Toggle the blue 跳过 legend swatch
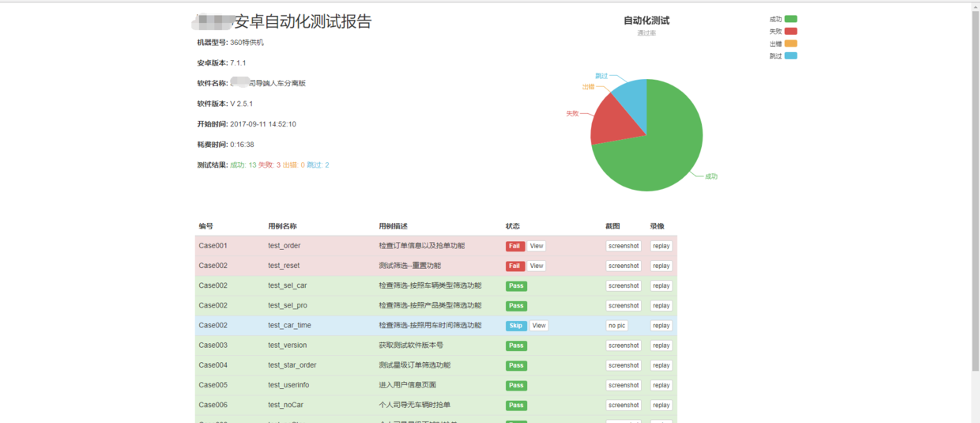Viewport: 980px width, 423px height. pyautogui.click(x=791, y=55)
